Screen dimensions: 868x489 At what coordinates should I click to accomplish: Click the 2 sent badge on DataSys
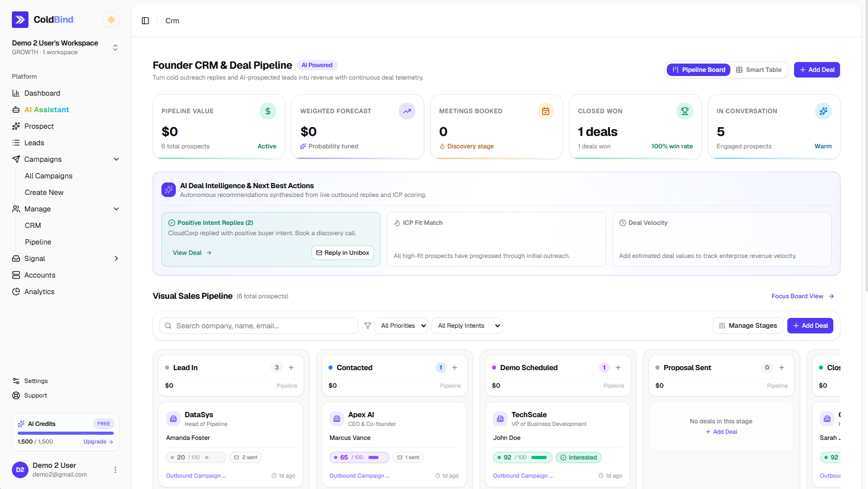pos(246,457)
